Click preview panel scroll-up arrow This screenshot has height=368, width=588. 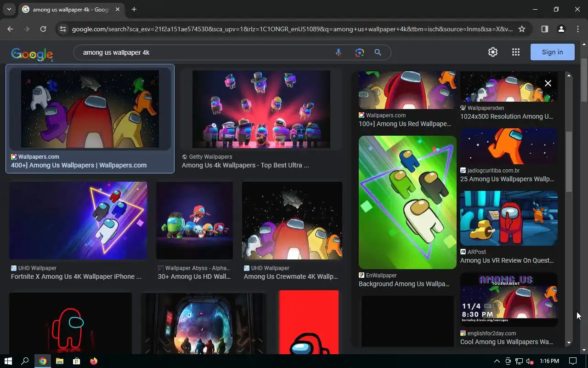(569, 75)
